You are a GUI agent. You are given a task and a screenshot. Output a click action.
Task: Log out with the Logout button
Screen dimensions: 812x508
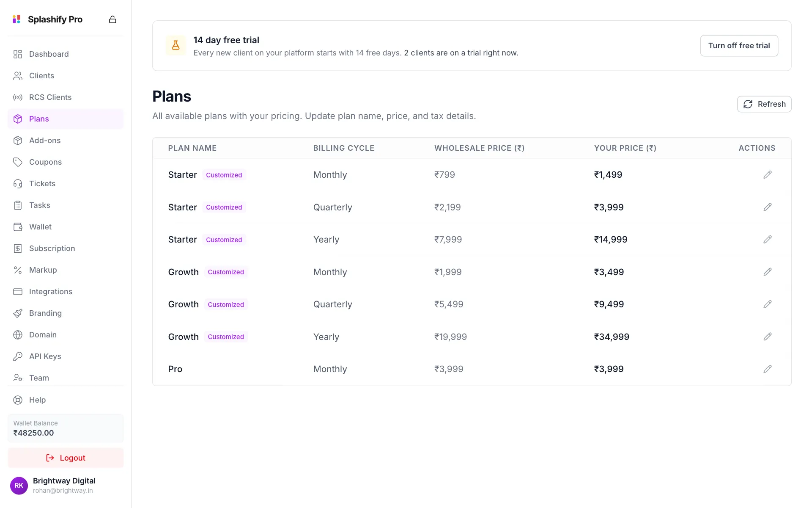[x=66, y=458]
